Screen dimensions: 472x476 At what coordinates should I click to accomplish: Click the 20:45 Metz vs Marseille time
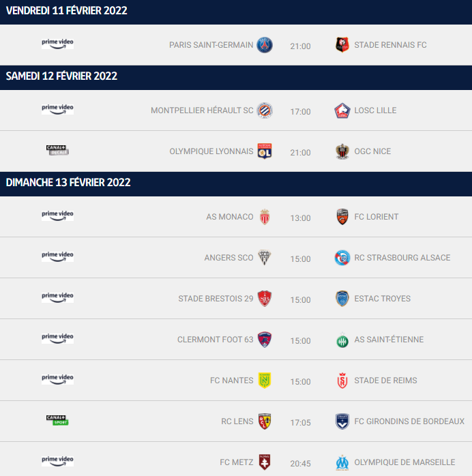(x=300, y=464)
